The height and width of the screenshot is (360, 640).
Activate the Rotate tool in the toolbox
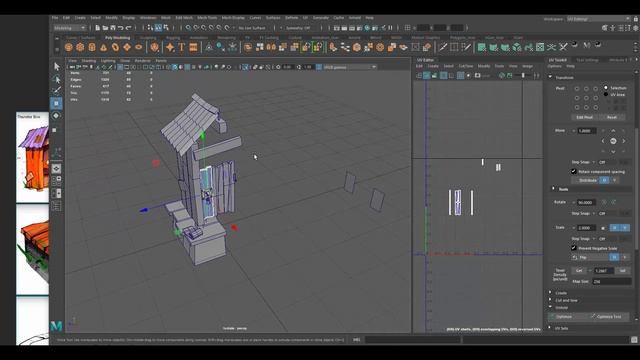pyautogui.click(x=57, y=116)
